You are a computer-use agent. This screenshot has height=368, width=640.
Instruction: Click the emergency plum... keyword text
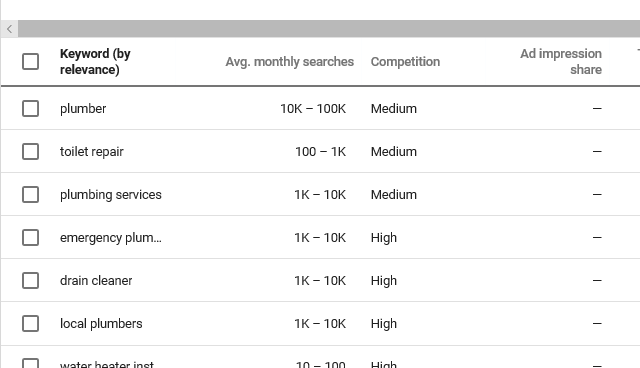click(x=111, y=238)
